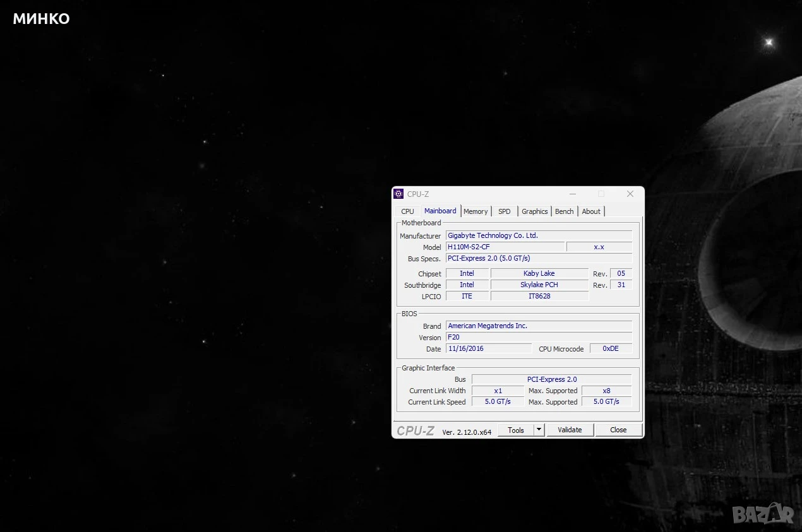802x532 pixels.
Task: Click the H110M-S2-CF model value
Action: 505,247
